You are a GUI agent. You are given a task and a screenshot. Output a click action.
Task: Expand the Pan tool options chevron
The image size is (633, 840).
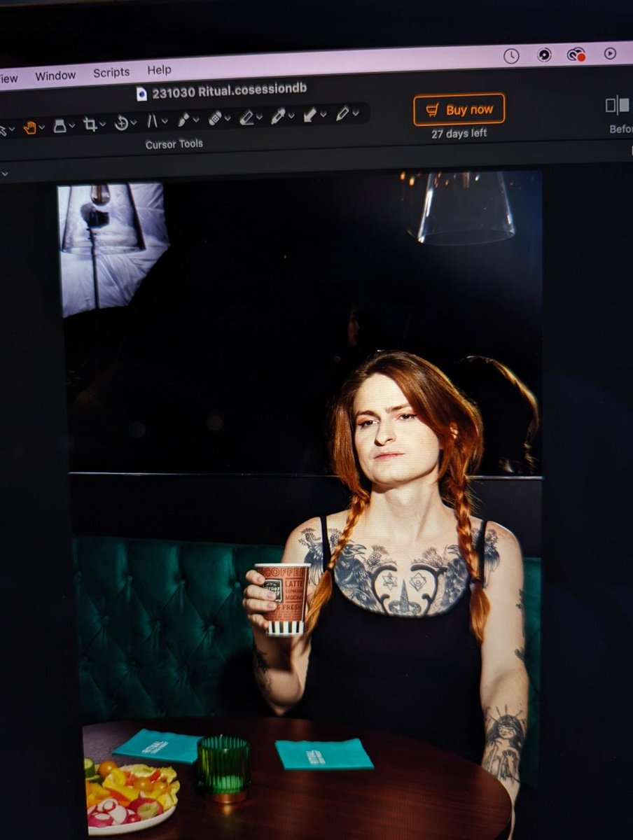click(42, 127)
